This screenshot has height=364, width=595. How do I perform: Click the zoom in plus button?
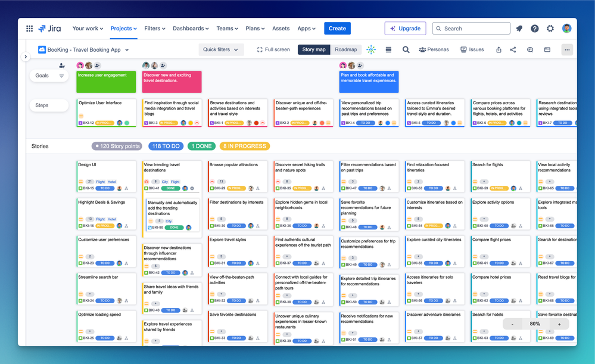559,323
